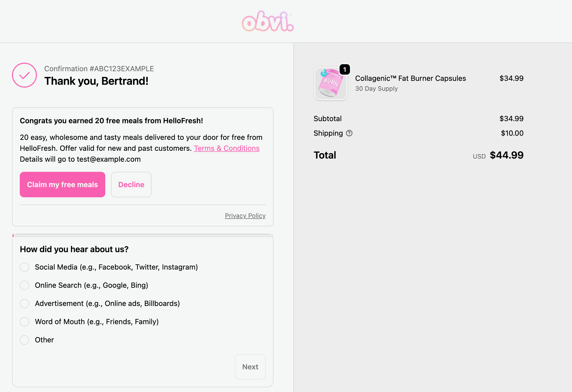The width and height of the screenshot is (572, 392).
Task: Open the Terms & Conditions link
Action: click(x=226, y=148)
